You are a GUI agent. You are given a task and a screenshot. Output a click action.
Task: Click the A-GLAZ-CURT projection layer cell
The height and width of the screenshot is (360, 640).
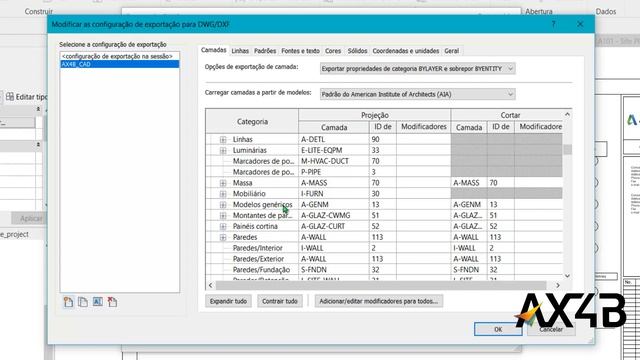tap(333, 227)
